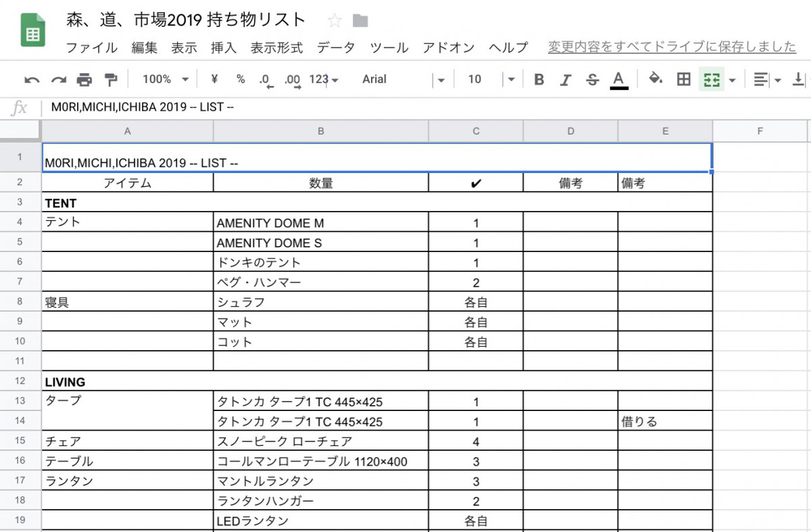The image size is (811, 532).
Task: Select the スノーピーク ローチェア cell
Action: [x=321, y=441]
